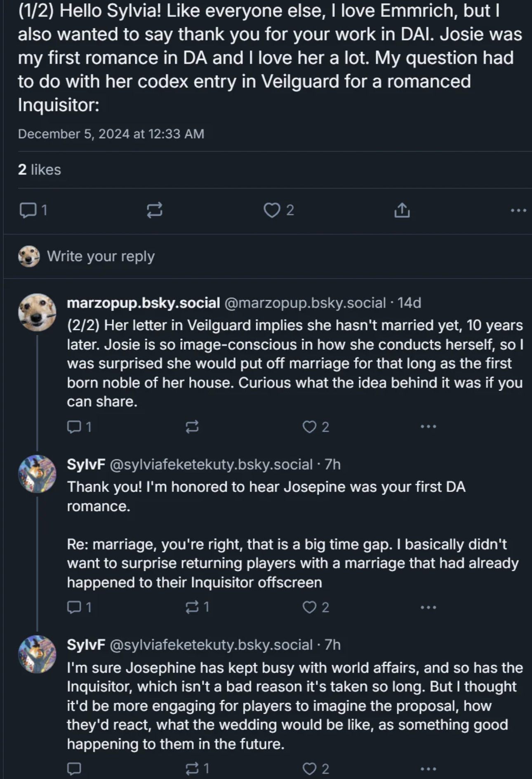Repost the main post
Viewport: 532px width, 779px height.
tap(154, 210)
